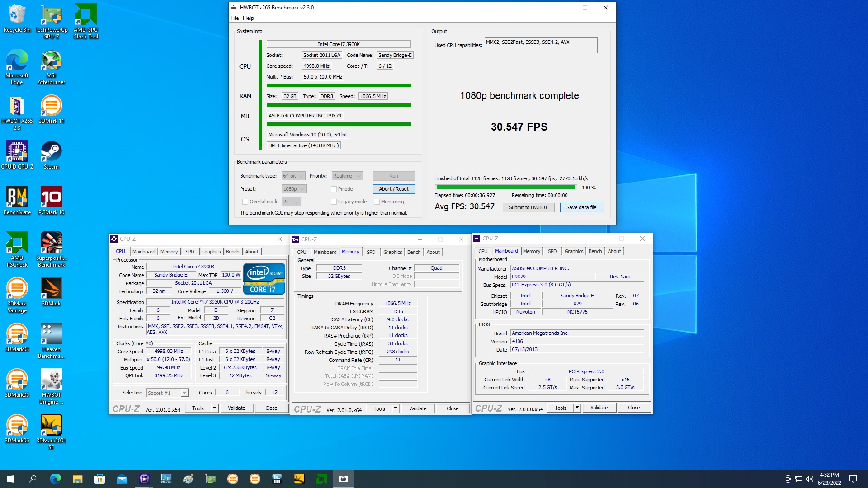Click the volume icon in system tray
The width and height of the screenshot is (868, 488).
pyautogui.click(x=809, y=479)
